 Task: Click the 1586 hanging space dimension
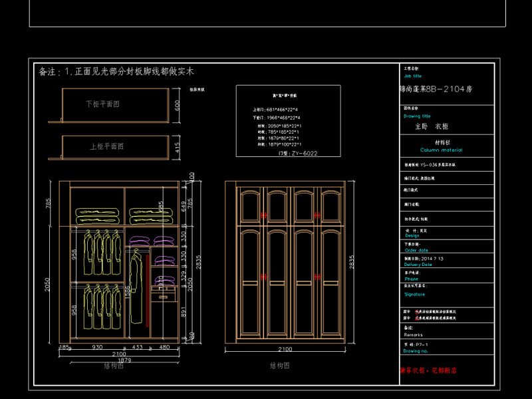[x=128, y=292]
